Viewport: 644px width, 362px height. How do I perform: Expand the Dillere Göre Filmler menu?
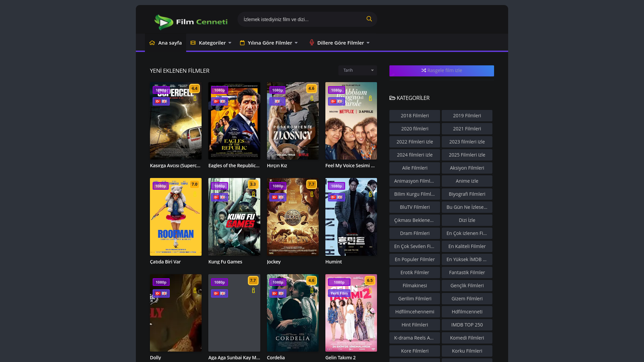(339, 43)
